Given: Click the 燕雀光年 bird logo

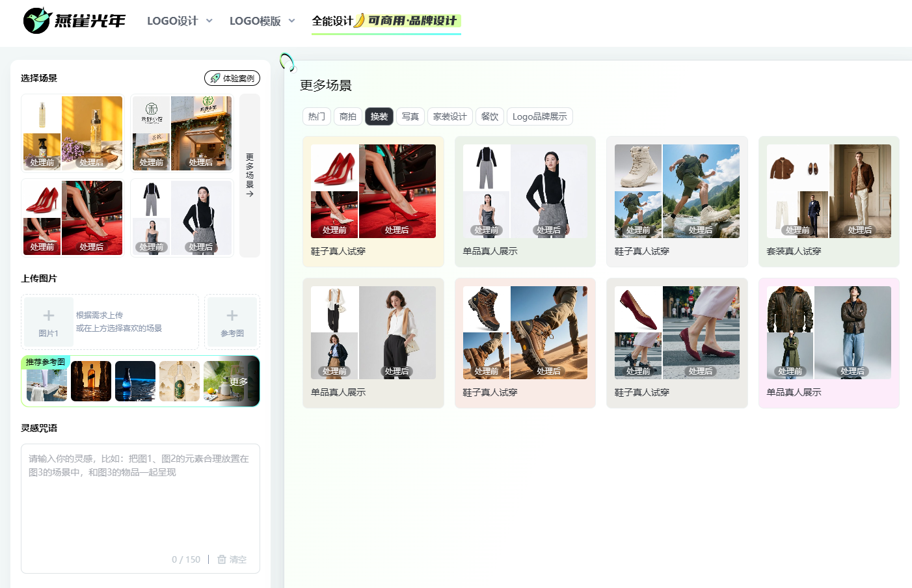Looking at the screenshot, I should tap(37, 21).
